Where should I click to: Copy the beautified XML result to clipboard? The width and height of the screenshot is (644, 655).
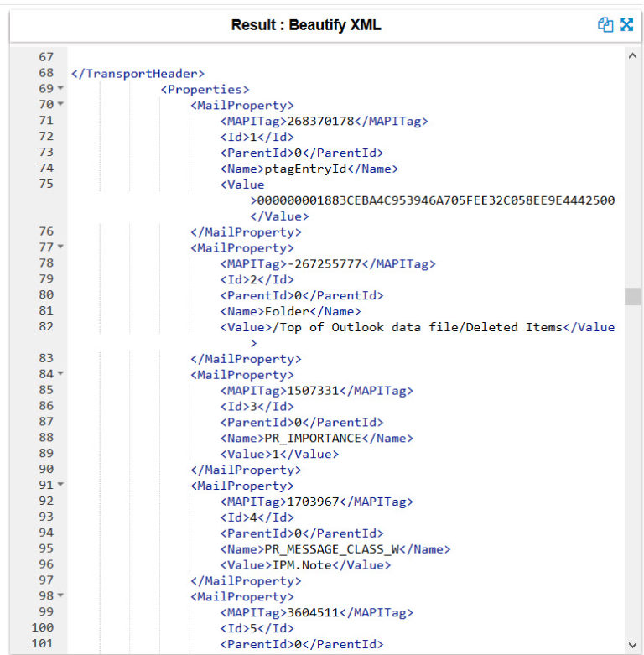605,24
